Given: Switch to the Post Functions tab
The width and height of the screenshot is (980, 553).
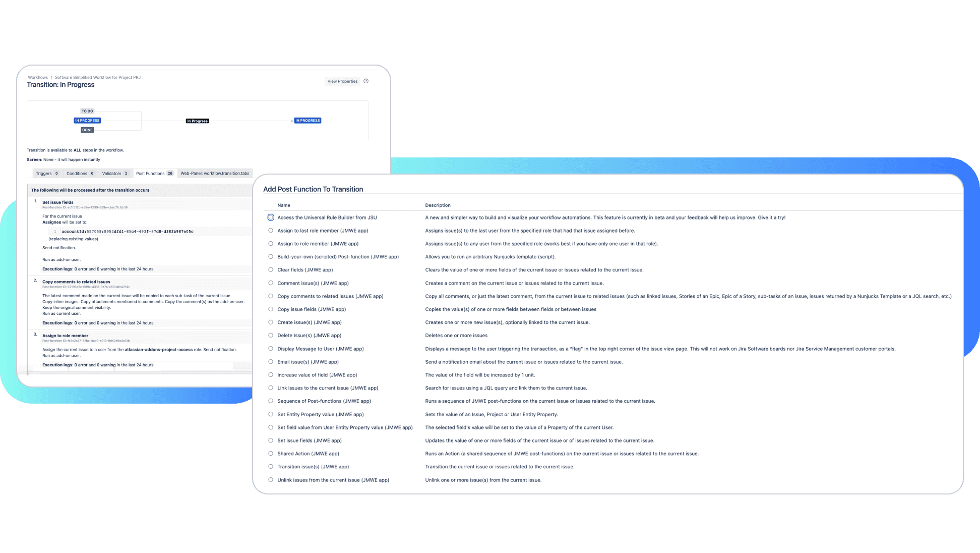Looking at the screenshot, I should (x=155, y=174).
